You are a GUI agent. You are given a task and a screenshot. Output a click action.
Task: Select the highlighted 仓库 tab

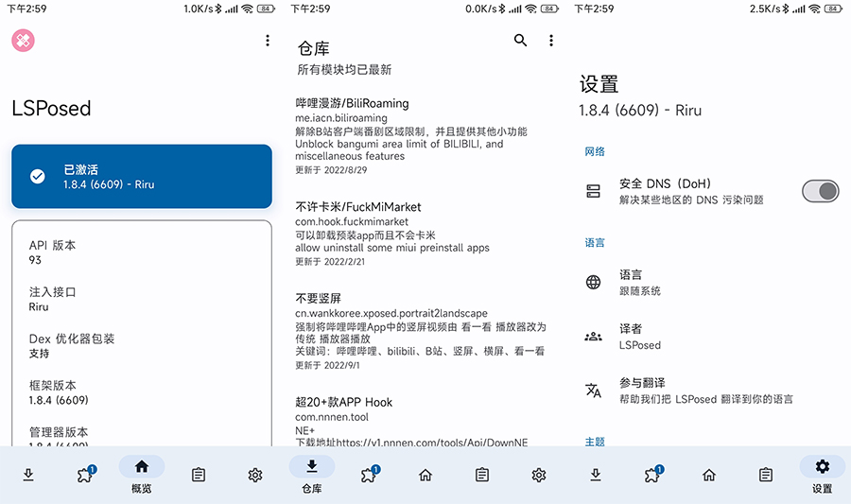click(x=312, y=474)
